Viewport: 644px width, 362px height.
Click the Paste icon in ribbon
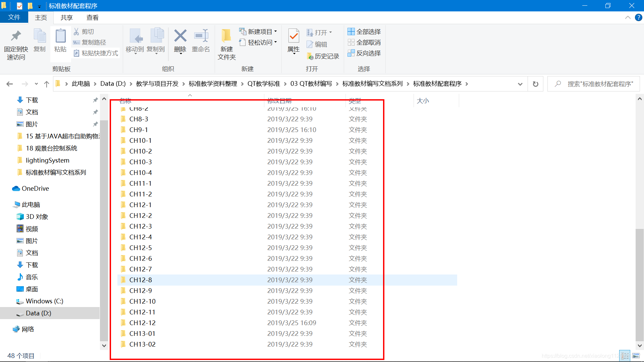pos(60,36)
